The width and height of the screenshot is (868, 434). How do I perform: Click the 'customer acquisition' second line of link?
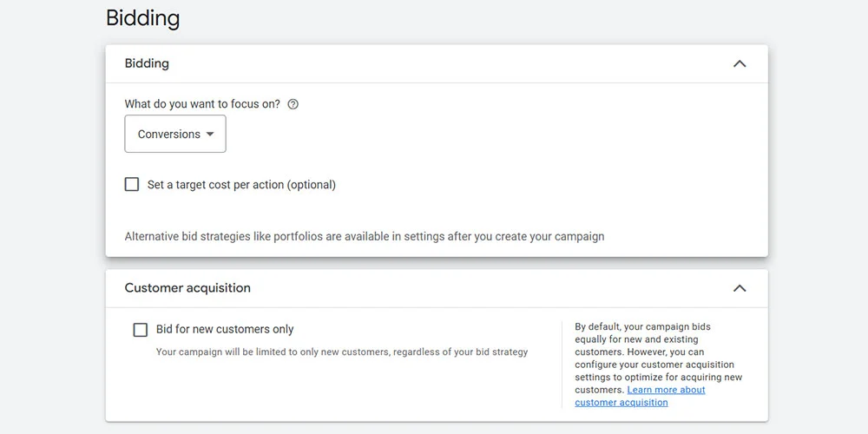coord(621,403)
